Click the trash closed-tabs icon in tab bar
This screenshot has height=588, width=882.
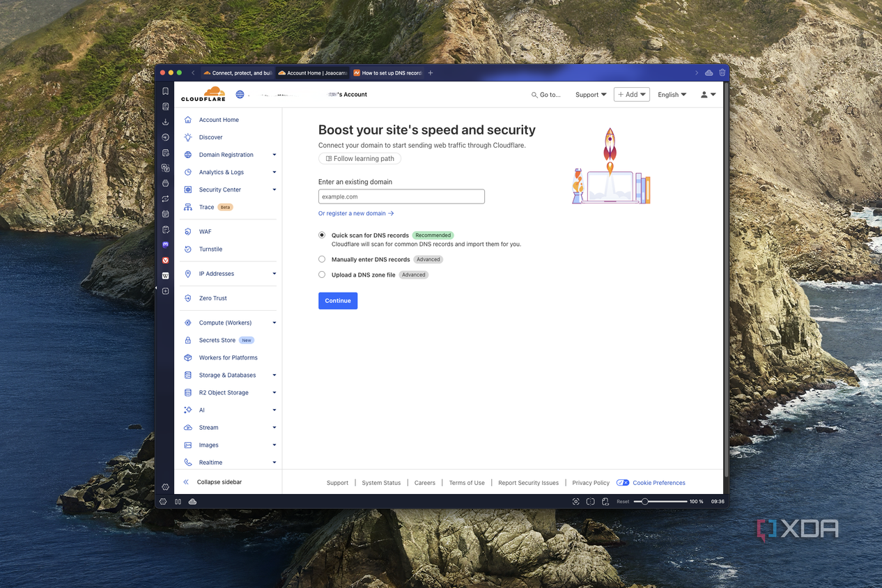coord(722,72)
